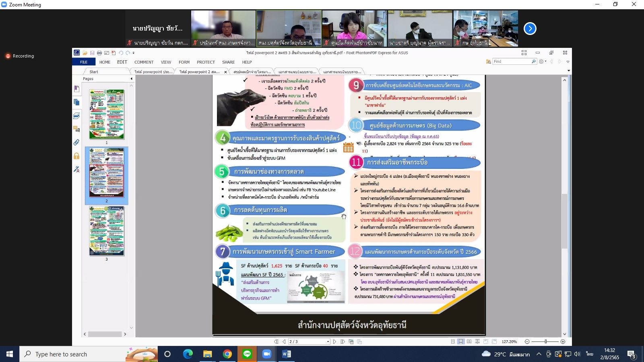
Task: Open the HELP ribbon tab
Action: pos(247,62)
